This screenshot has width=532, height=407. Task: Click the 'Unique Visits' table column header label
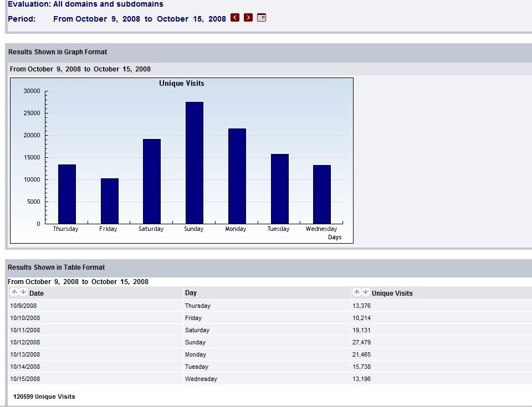392,293
